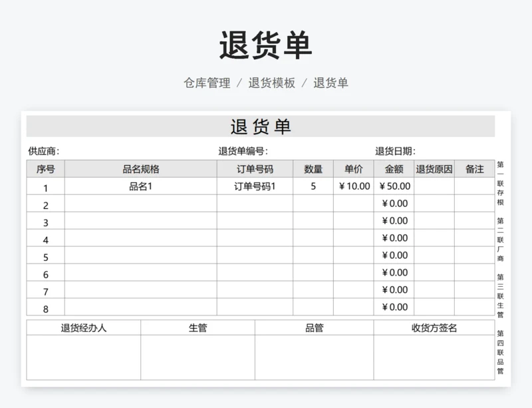532x408 pixels.
Task: Select the 退货原因 column header
Action: point(434,169)
